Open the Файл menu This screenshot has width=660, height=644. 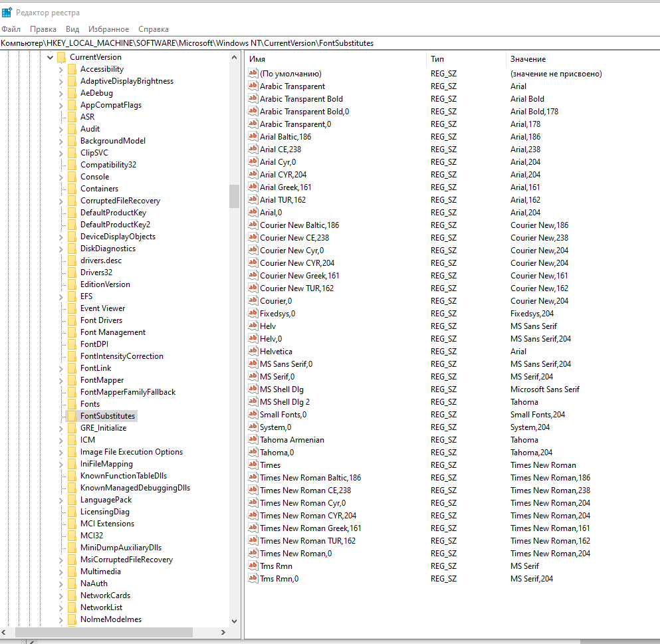pyautogui.click(x=11, y=29)
